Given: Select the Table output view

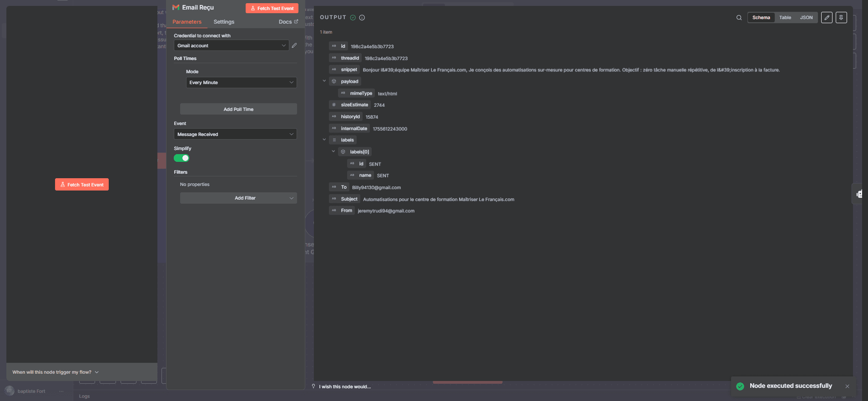Looking at the screenshot, I should click(x=785, y=18).
